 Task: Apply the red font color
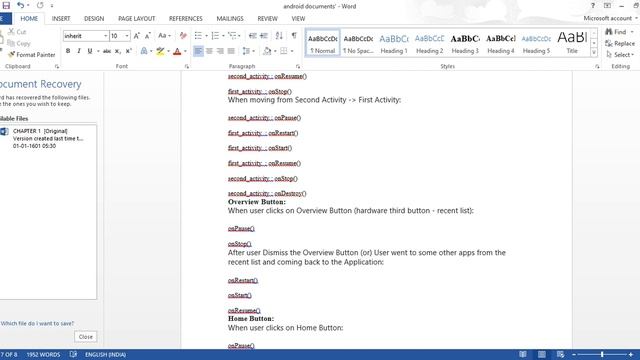(177, 51)
